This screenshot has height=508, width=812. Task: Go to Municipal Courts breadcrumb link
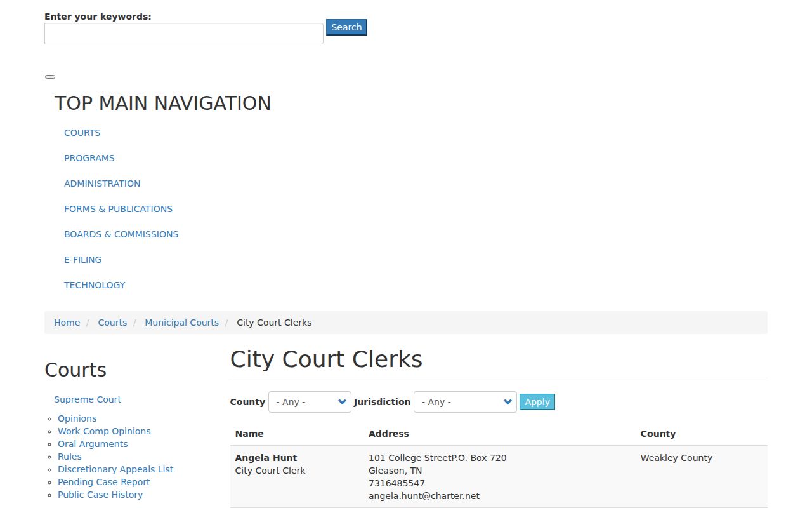(181, 323)
